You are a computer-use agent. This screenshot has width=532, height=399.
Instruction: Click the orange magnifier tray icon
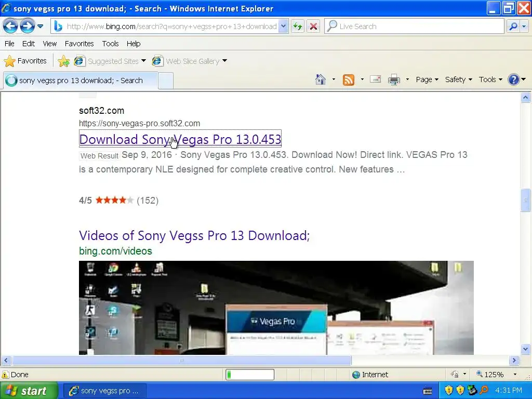tap(484, 391)
